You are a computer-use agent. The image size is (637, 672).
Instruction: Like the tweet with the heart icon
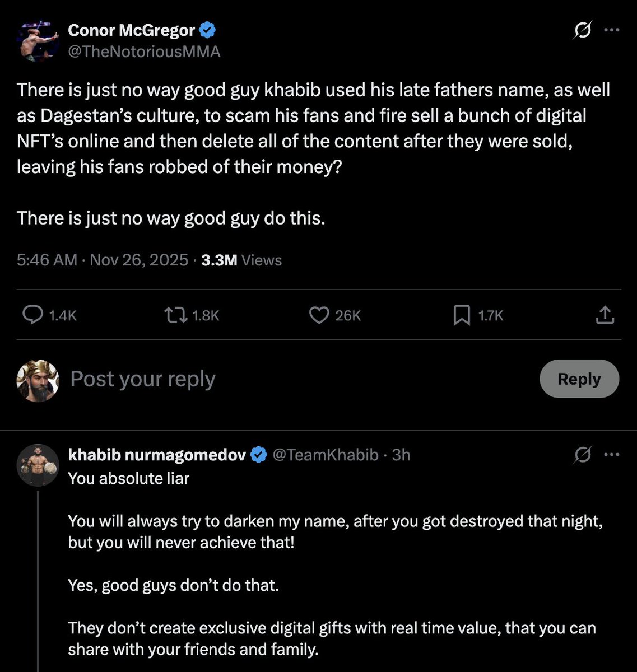[x=319, y=315]
